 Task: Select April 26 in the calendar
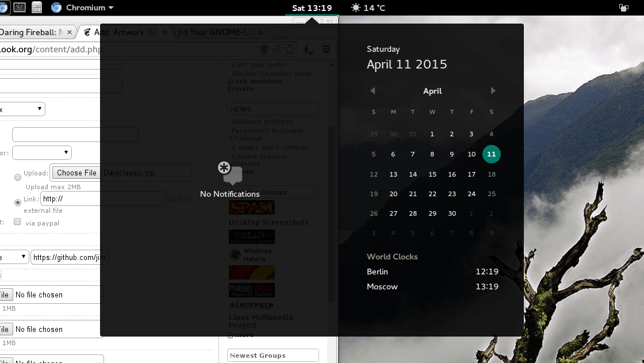coord(374,213)
